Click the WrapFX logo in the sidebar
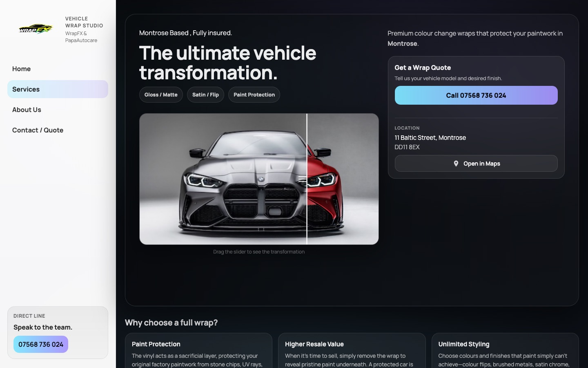Screen dimensions: 588x368 36,29
